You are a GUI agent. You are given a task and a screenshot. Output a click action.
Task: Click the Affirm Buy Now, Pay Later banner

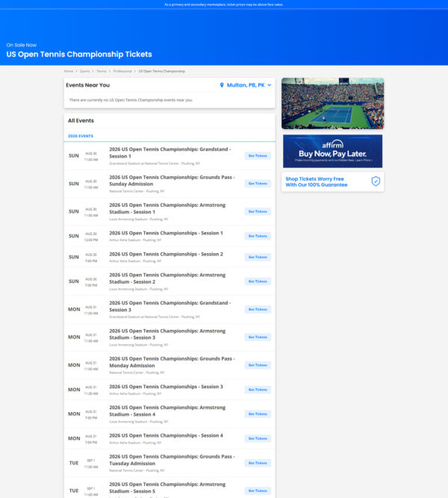pyautogui.click(x=332, y=151)
